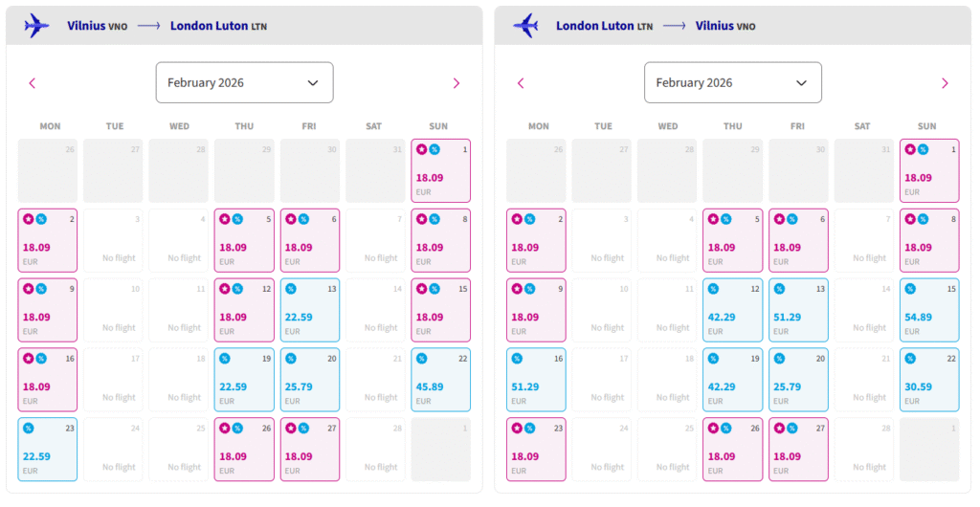The height and width of the screenshot is (507, 980).
Task: Go to previous month on outbound calendar
Action: (x=33, y=83)
